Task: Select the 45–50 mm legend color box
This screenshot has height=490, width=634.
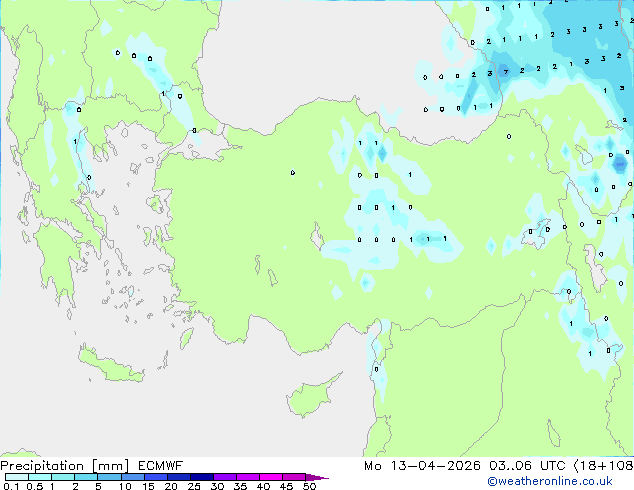Action: pyautogui.click(x=294, y=477)
